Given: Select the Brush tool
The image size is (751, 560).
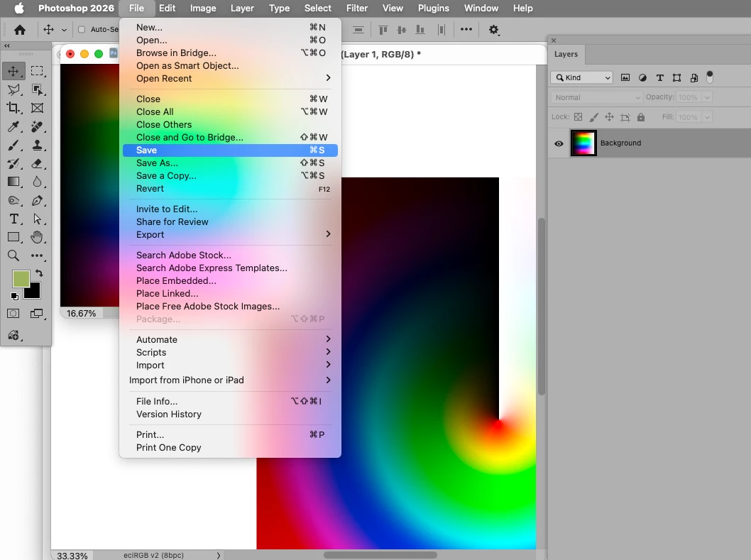Looking at the screenshot, I should coord(13,146).
